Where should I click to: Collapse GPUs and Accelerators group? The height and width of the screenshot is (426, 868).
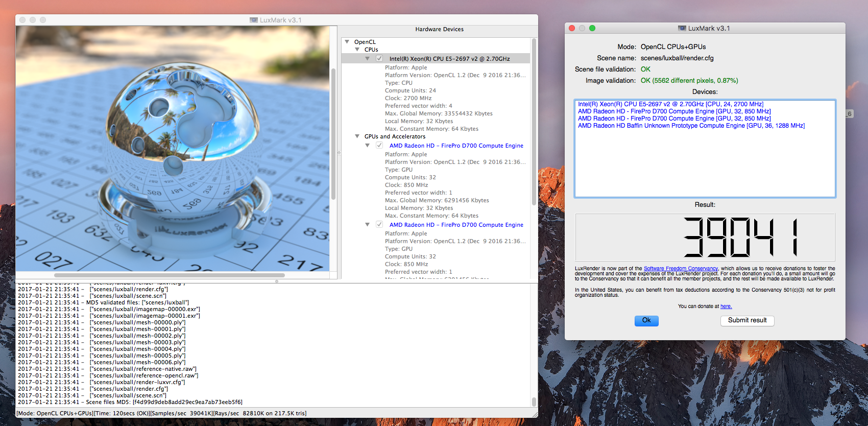click(357, 136)
